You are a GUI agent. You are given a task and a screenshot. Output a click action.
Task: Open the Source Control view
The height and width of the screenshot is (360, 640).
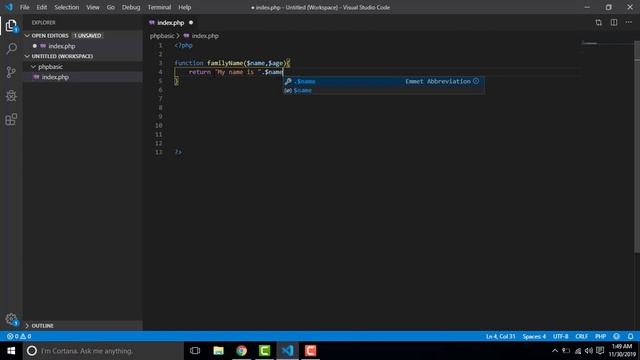(x=11, y=72)
